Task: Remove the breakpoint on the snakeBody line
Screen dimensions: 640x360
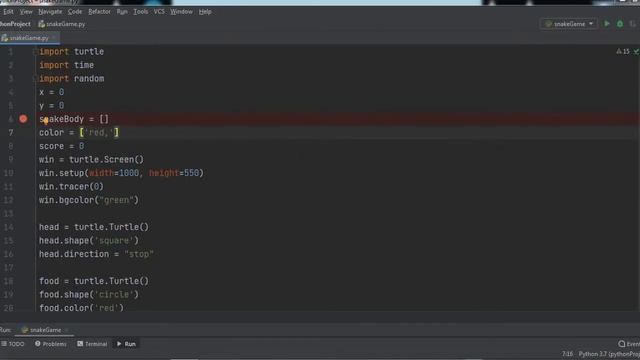Action: [23, 119]
